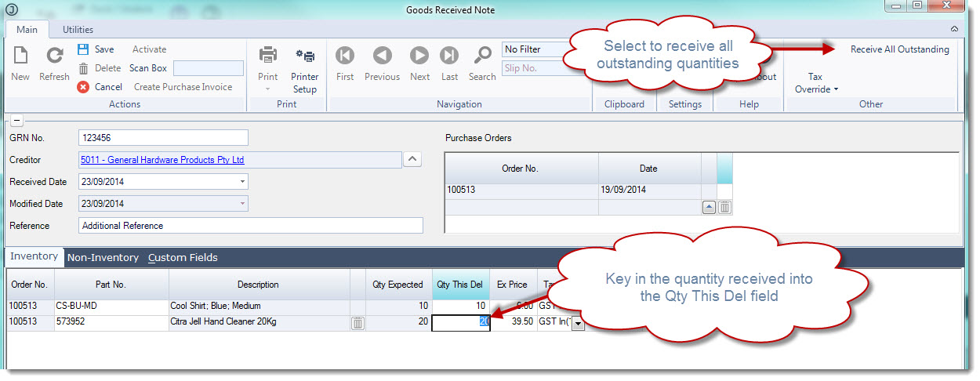Click the Qty Expected value 20
Image resolution: width=980 pixels, height=381 pixels.
(x=398, y=322)
